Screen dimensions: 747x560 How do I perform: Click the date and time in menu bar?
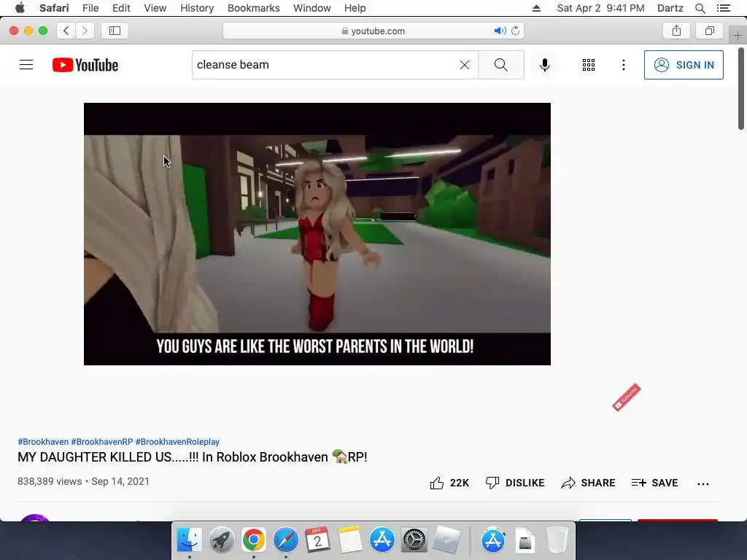click(601, 8)
